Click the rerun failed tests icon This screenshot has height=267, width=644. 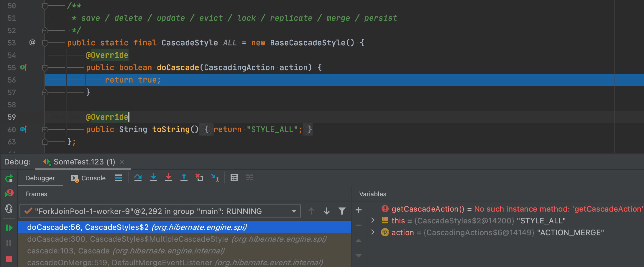pos(9,193)
